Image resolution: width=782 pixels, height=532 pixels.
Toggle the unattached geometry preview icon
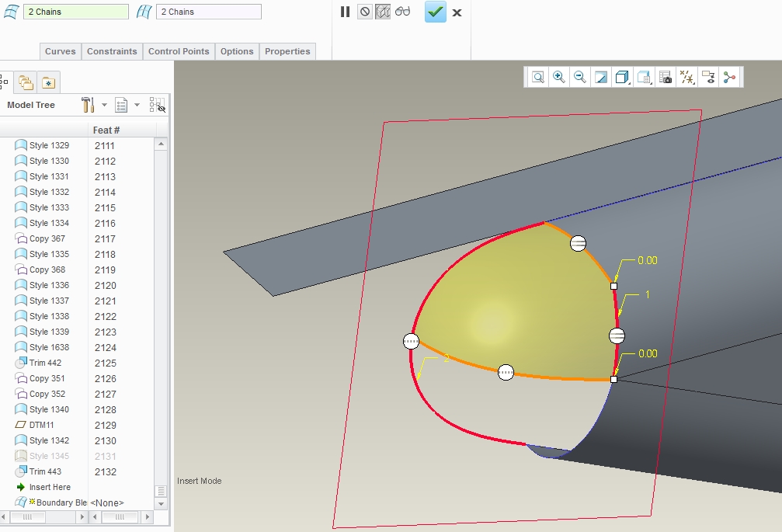pos(383,12)
